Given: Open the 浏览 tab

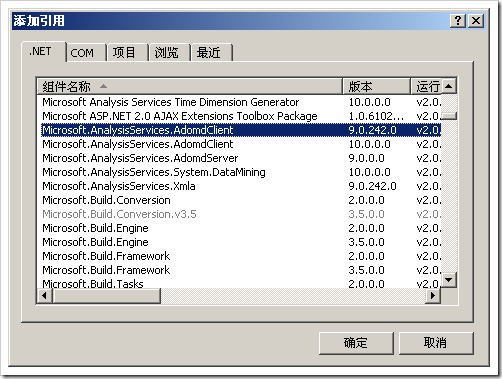Looking at the screenshot, I should click(x=169, y=53).
